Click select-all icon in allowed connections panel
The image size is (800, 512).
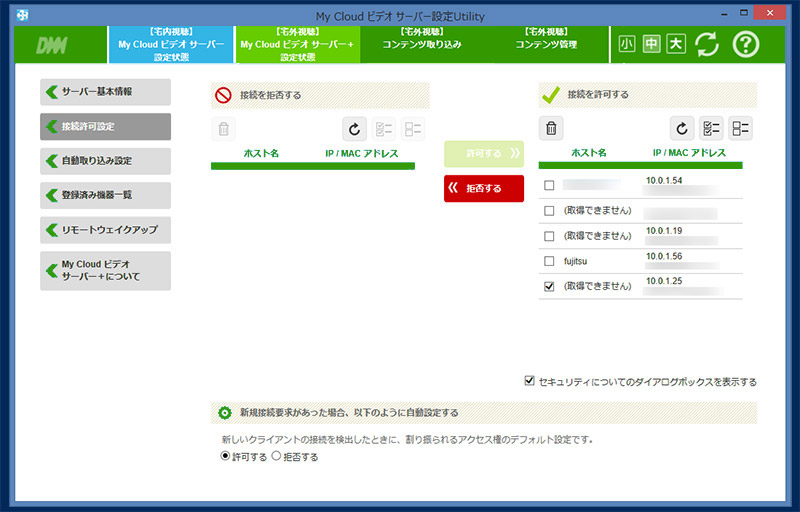coord(712,128)
